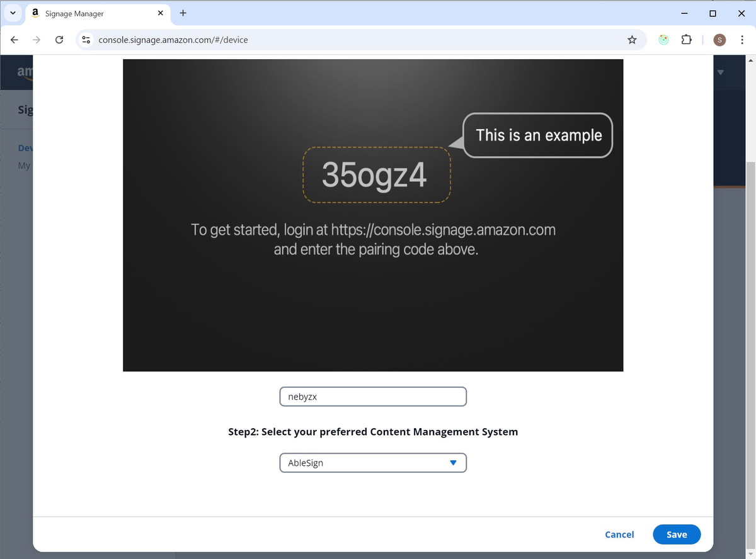Open the AbleSign CMS dropdown
The image size is (756, 559).
click(373, 463)
